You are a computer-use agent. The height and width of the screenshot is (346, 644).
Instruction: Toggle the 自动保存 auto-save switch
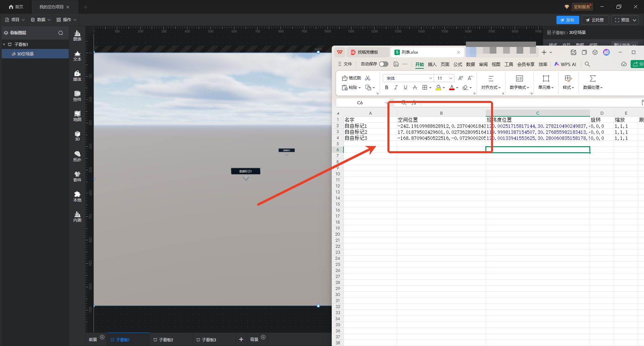(384, 64)
